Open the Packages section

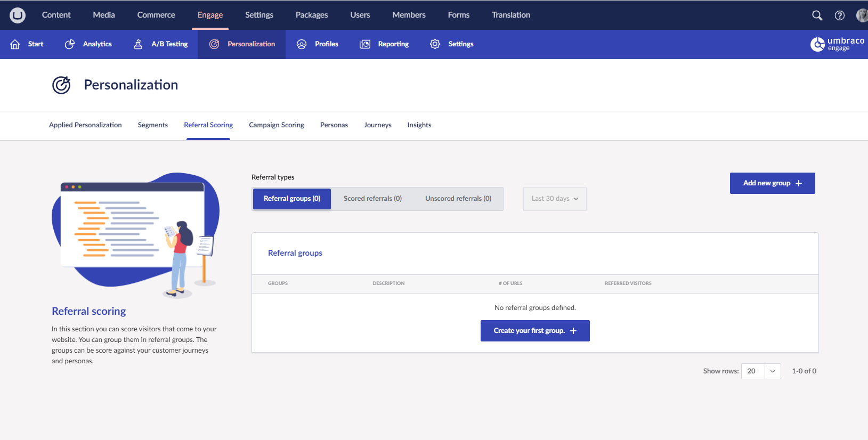pyautogui.click(x=312, y=15)
